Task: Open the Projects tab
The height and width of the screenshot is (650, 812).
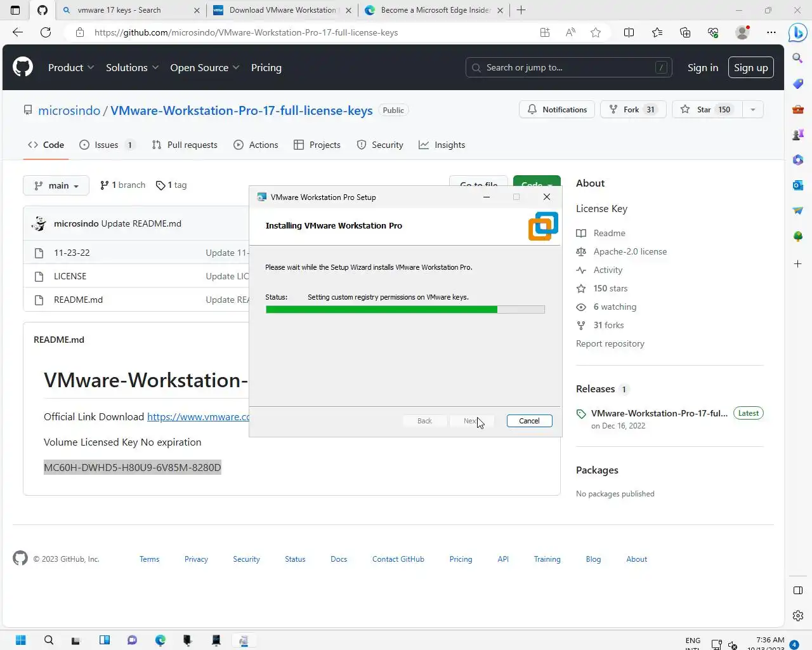Action: coord(317,145)
